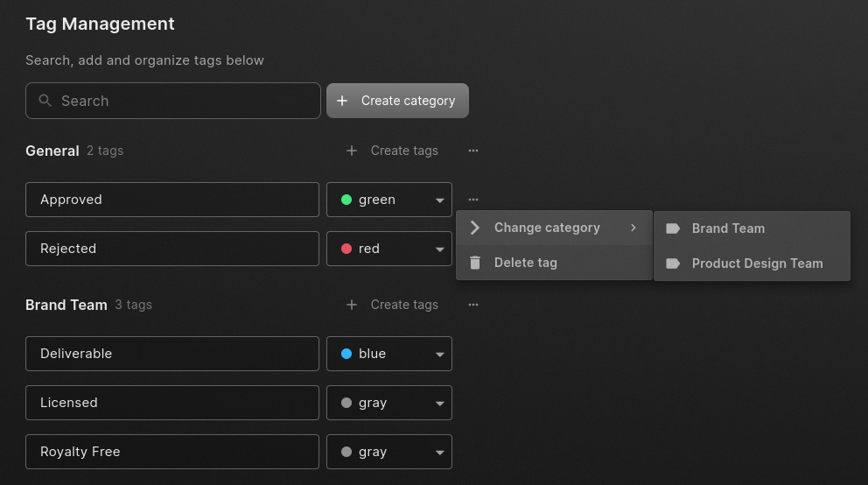Open General category three-dot menu
868x485 pixels.
[x=472, y=151]
